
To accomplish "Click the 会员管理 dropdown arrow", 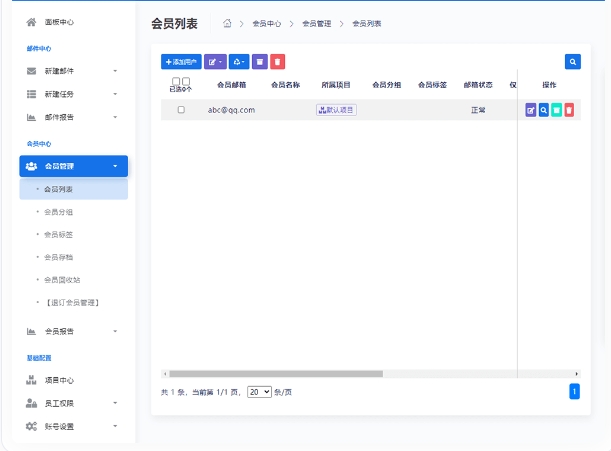I will click(x=115, y=166).
